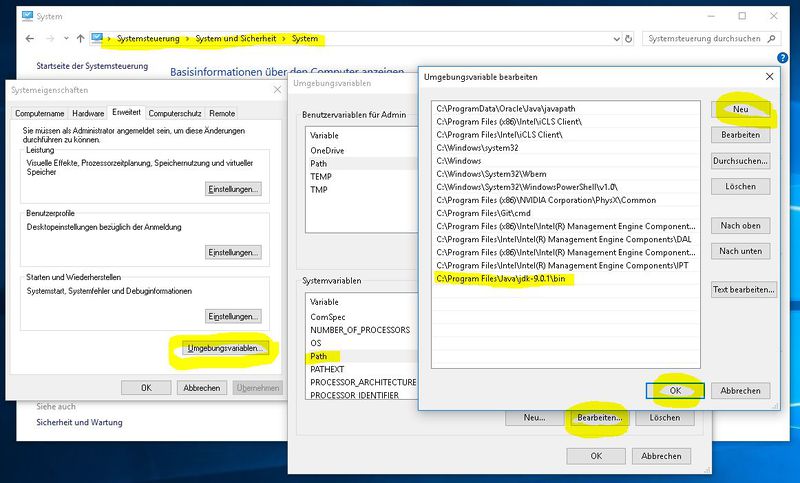Select the C:\Windows\system32 path entry
This screenshot has height=483, width=800.
pyautogui.click(x=565, y=148)
